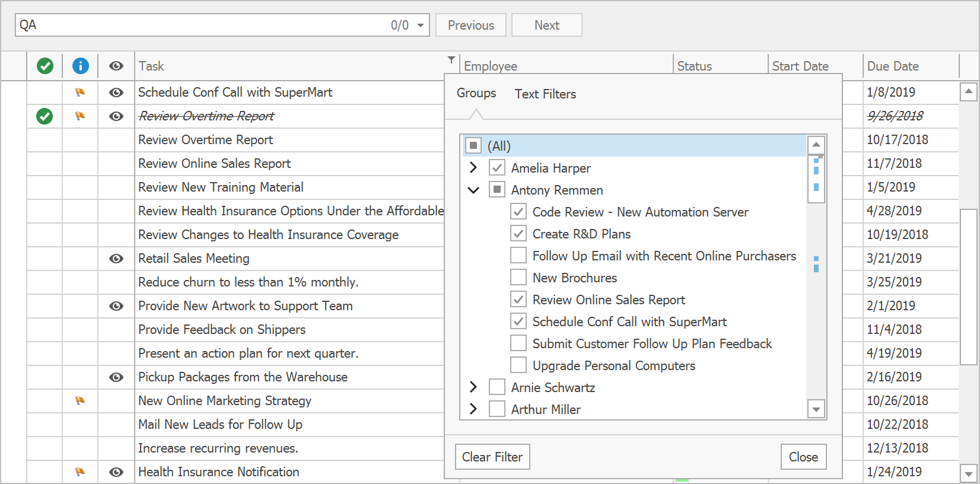The image size is (980, 484).
Task: Open the QA search box dropdown arrow
Action: click(x=421, y=26)
